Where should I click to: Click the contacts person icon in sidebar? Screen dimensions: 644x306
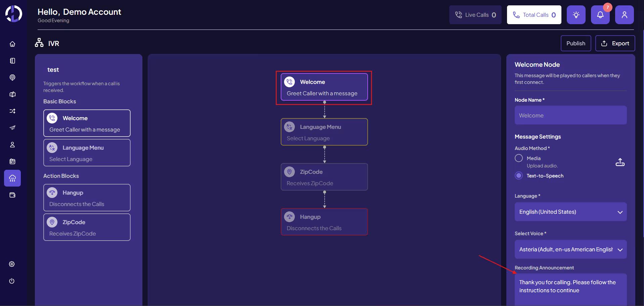12,145
